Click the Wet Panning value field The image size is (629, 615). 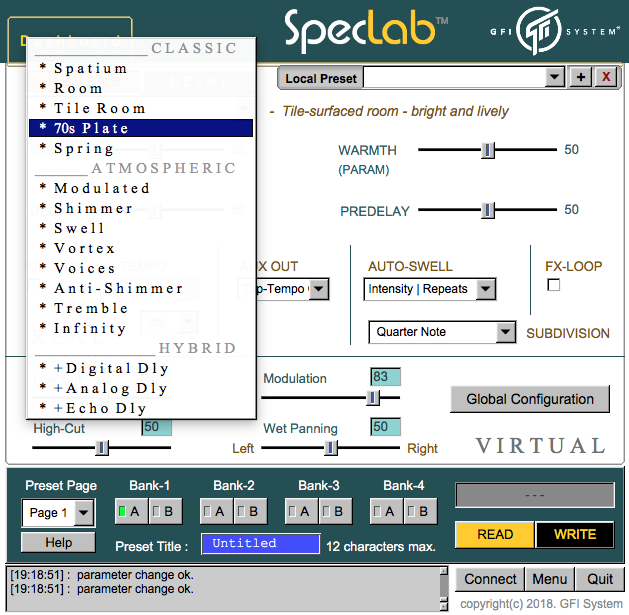click(x=386, y=427)
